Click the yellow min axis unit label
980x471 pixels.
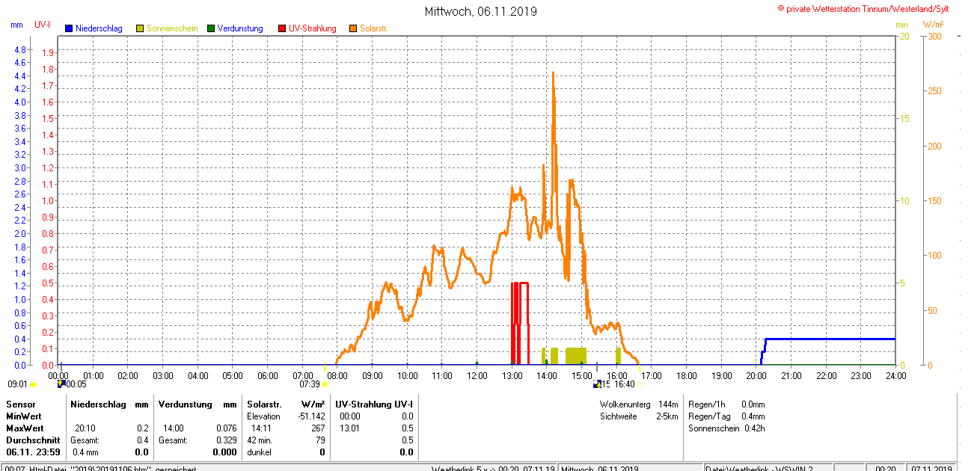click(x=901, y=25)
